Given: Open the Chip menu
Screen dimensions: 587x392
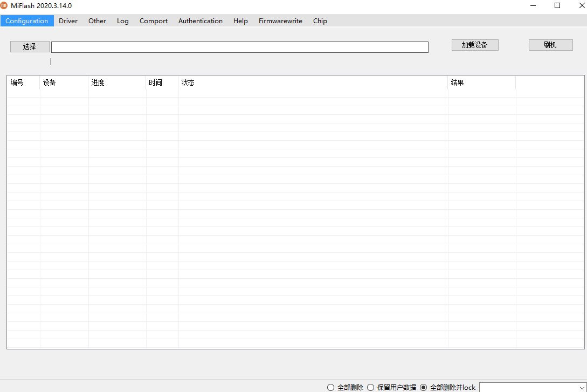Looking at the screenshot, I should click(320, 21).
